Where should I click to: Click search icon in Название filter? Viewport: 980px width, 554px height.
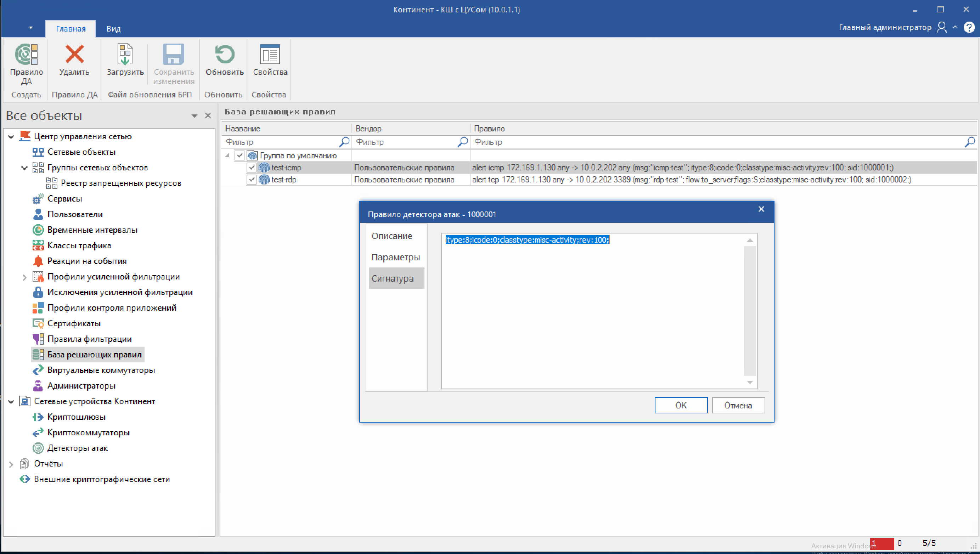[x=344, y=142]
